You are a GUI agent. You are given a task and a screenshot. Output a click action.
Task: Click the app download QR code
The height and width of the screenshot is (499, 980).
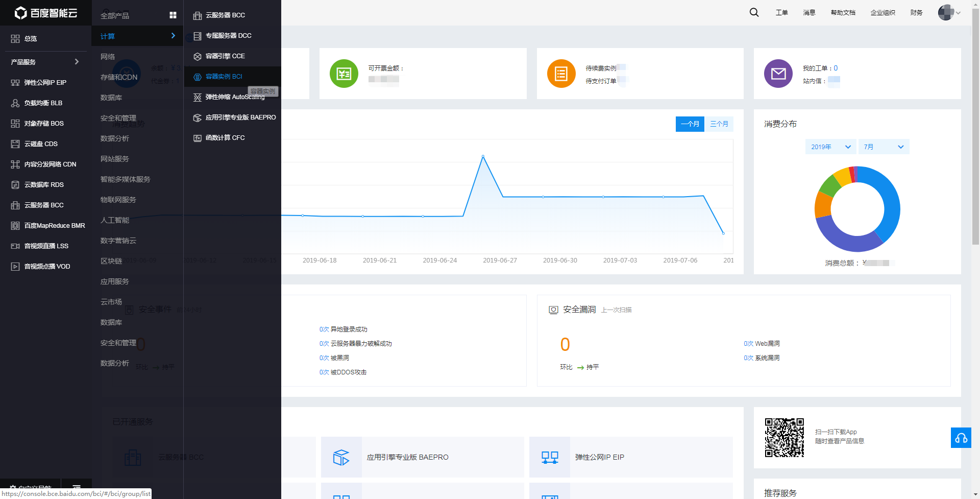click(x=785, y=438)
